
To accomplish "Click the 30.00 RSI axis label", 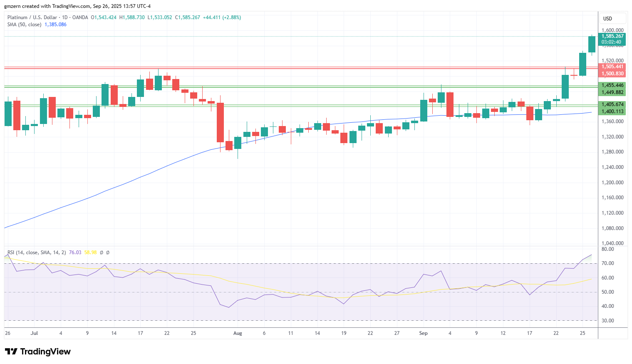I will [x=608, y=321].
